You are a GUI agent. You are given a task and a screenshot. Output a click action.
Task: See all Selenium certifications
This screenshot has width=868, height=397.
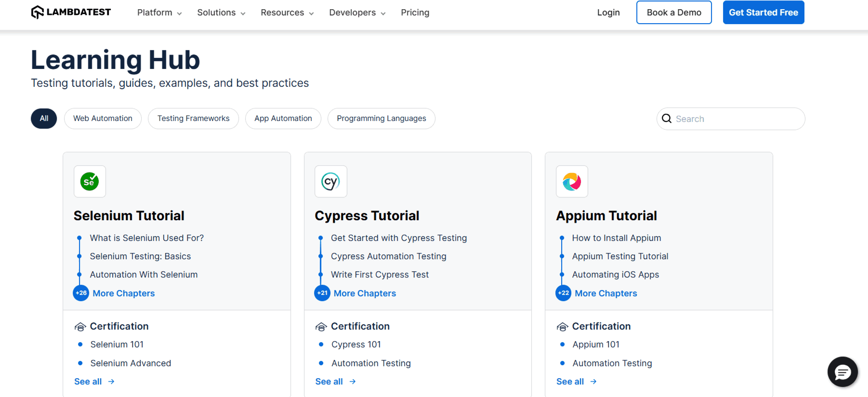[88, 382]
